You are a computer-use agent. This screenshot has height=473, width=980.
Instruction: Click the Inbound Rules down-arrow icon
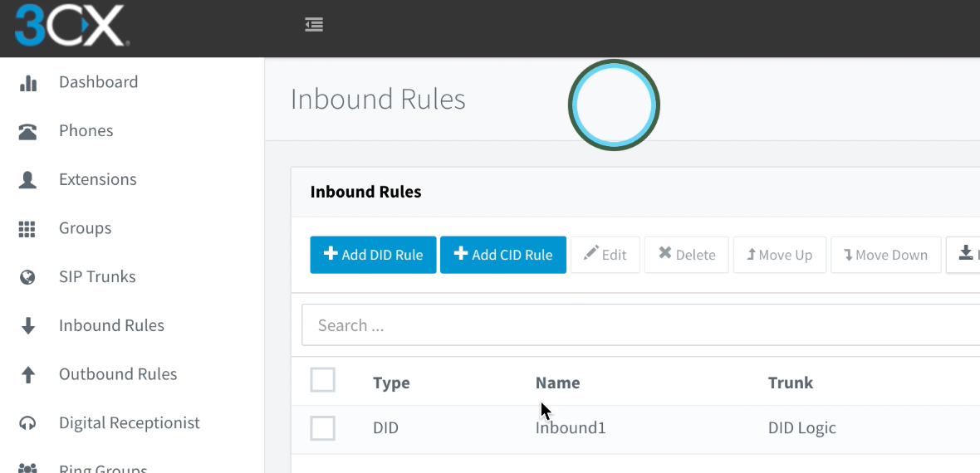point(28,326)
